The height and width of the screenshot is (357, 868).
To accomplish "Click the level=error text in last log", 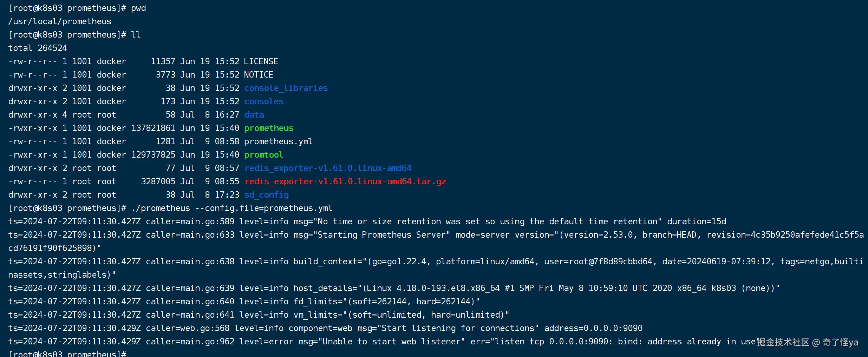I will (x=263, y=342).
